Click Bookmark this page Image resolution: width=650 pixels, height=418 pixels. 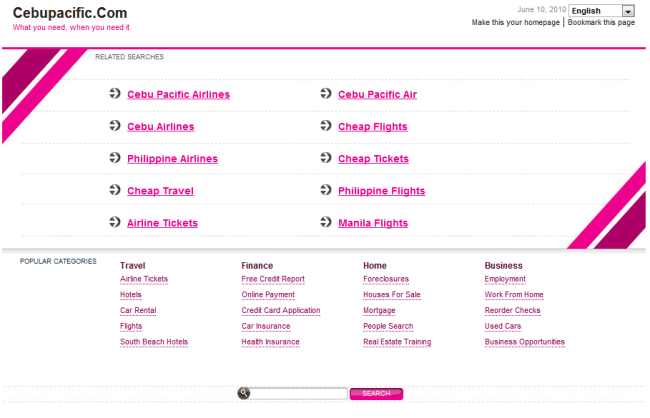[601, 22]
